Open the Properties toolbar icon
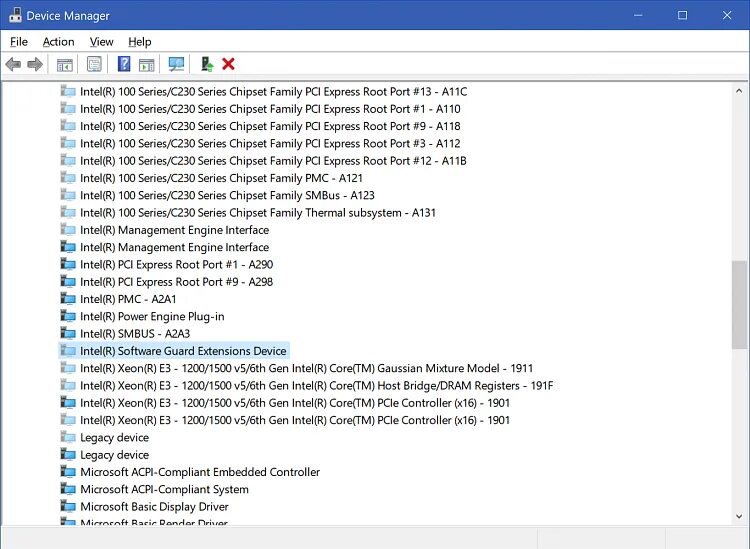Screen dimensions: 750x549 click(x=94, y=64)
